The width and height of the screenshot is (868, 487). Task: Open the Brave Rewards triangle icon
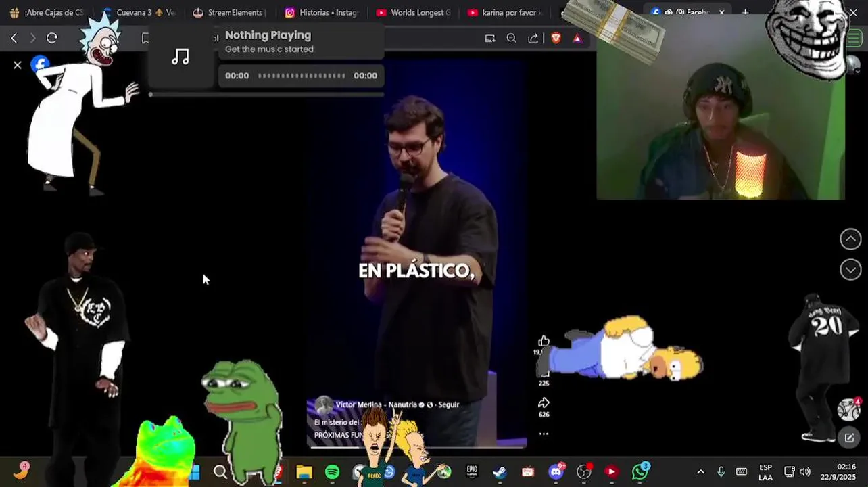[577, 39]
